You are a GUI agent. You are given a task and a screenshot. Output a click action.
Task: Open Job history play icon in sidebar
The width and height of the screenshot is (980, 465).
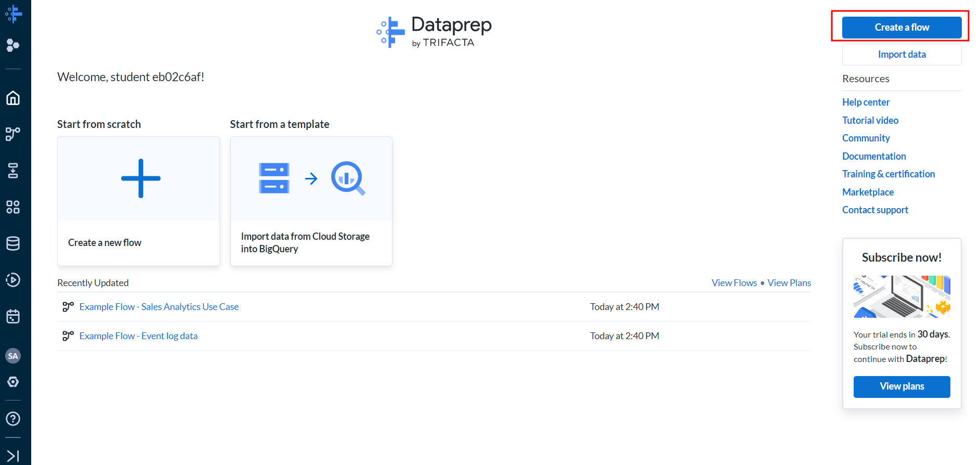click(x=13, y=280)
